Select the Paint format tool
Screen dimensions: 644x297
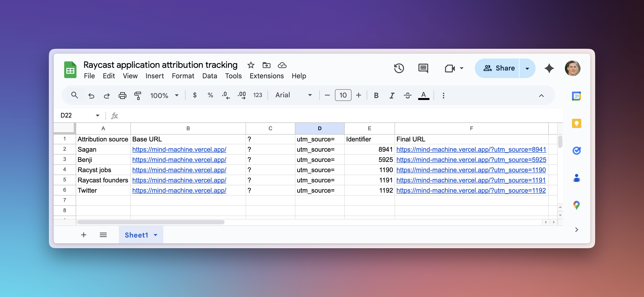coord(138,95)
